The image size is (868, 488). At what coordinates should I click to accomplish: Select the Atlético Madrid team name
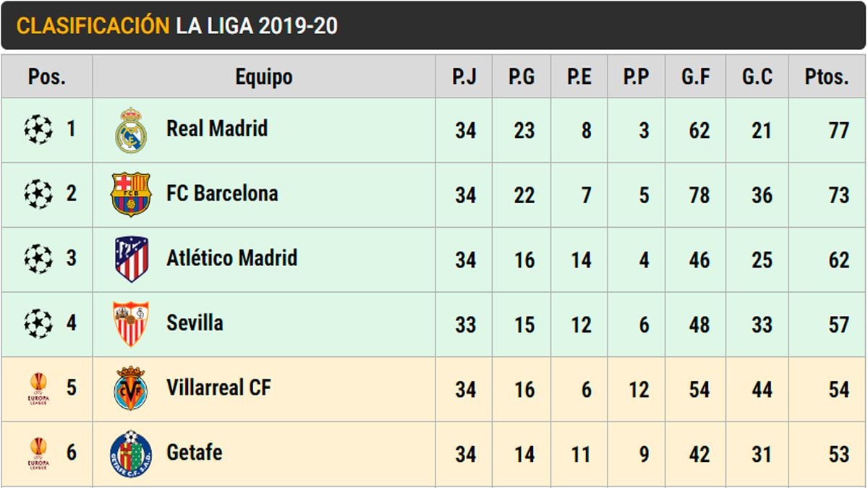231,258
